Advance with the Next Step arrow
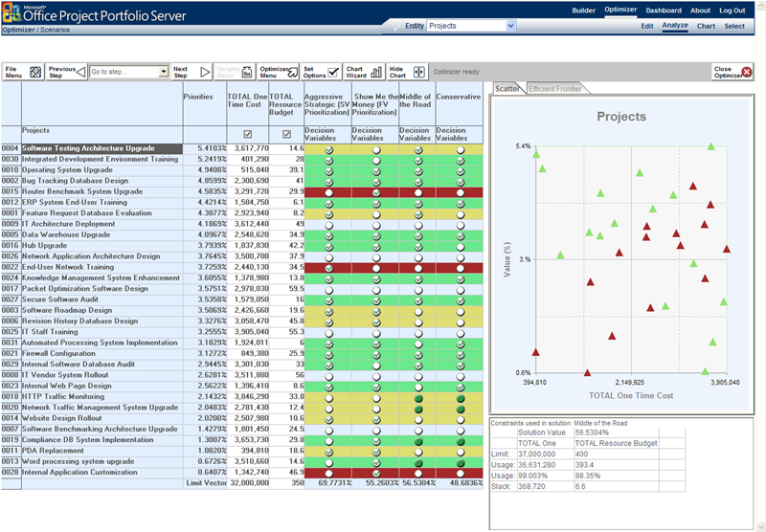This screenshot has width=766, height=532. (205, 72)
